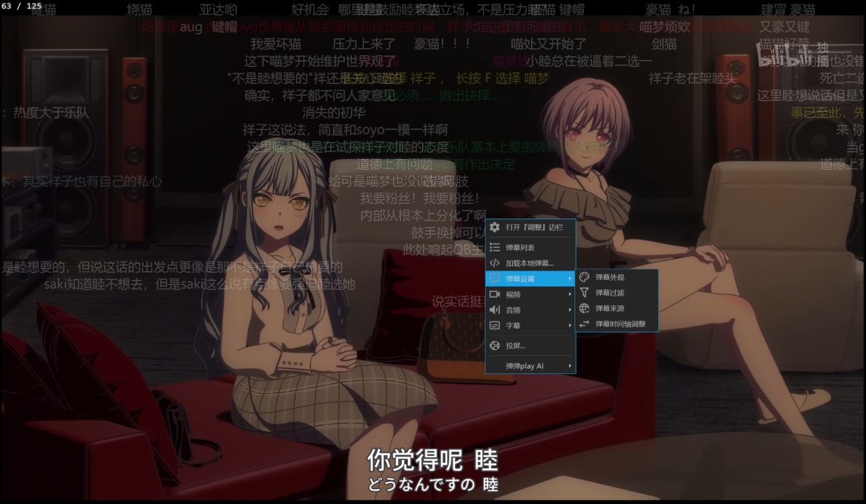This screenshot has height=504, width=866.
Task: Click the funnel icon for 弹幕过滤
Action: [x=585, y=293]
